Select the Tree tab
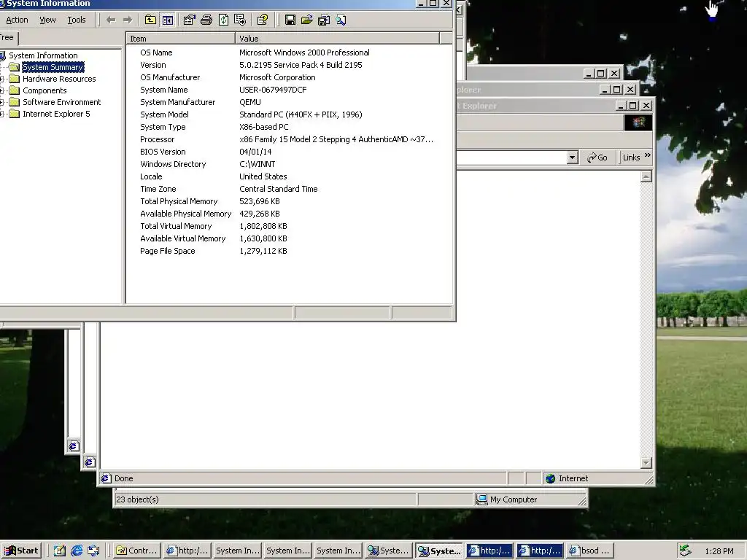 coord(7,38)
